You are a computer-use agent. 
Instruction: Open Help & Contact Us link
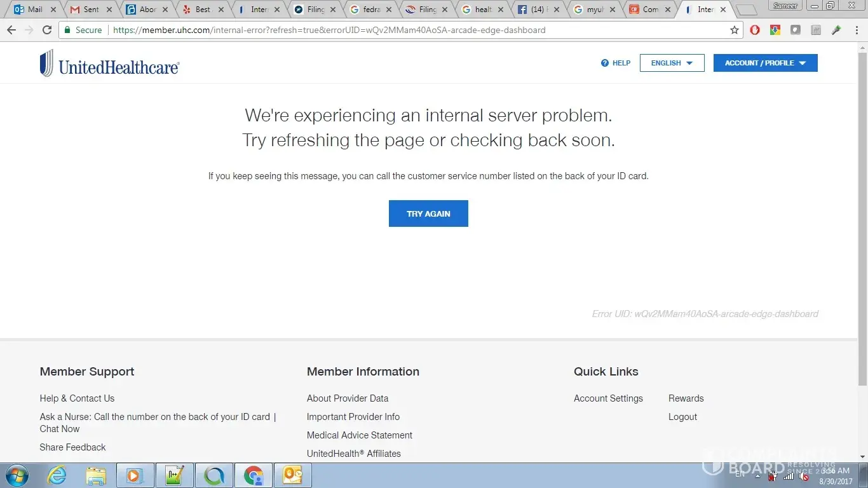pos(77,398)
